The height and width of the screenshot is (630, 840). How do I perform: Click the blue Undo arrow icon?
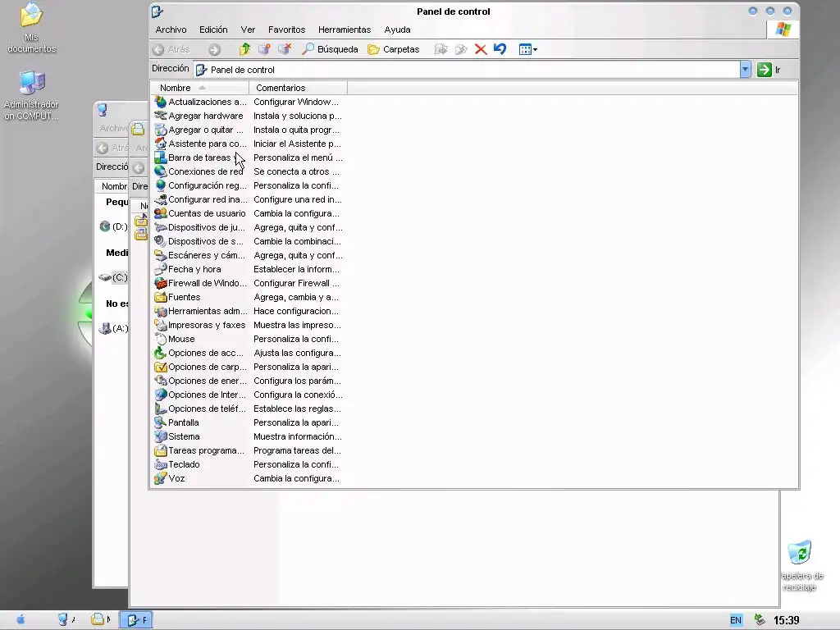500,49
